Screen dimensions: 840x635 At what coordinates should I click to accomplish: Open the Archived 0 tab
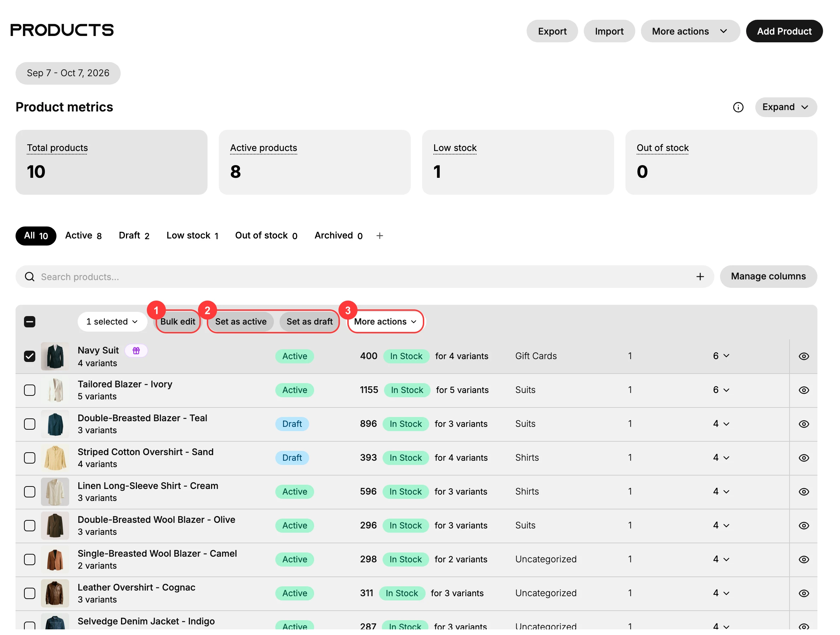click(338, 236)
